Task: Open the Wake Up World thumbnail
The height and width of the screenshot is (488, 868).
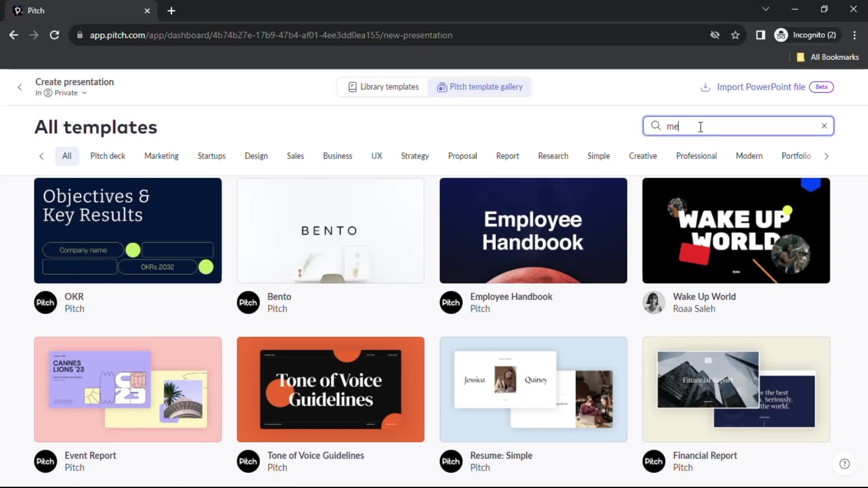Action: (736, 230)
